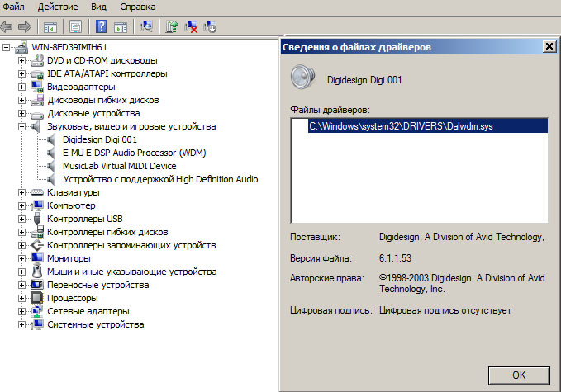Expand Дисководы гибких дисков node
The image size is (561, 392).
pyautogui.click(x=21, y=100)
